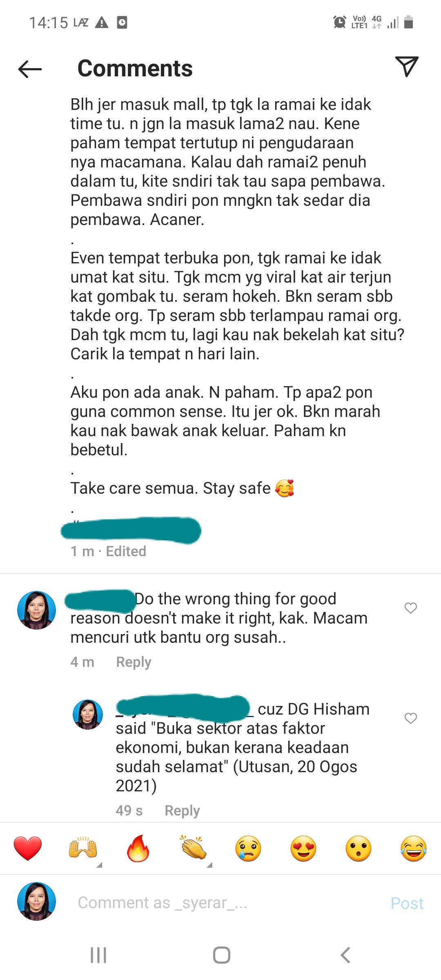The width and height of the screenshot is (441, 980).
Task: Insert the crying face emoji
Action: coord(248,849)
